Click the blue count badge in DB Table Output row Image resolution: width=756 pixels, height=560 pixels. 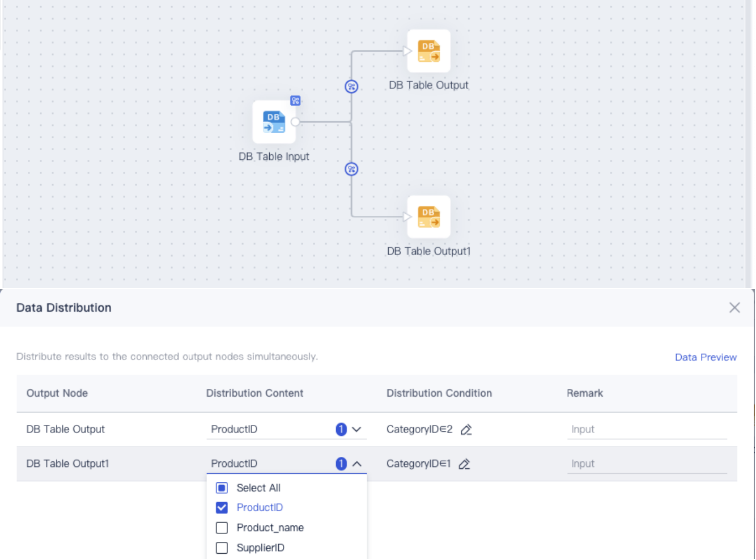[339, 429]
